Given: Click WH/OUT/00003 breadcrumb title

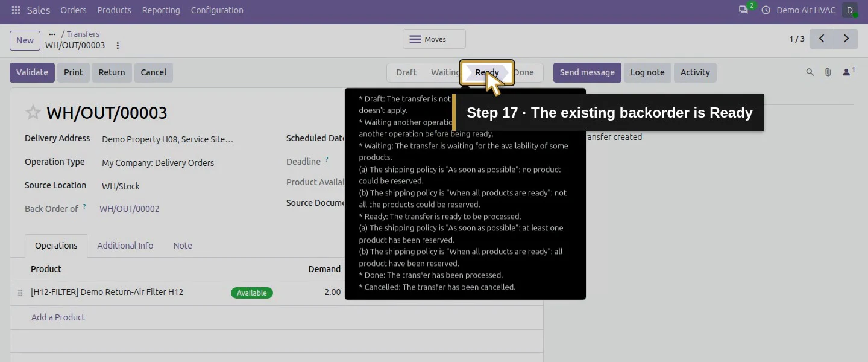Looking at the screenshot, I should click(x=75, y=45).
